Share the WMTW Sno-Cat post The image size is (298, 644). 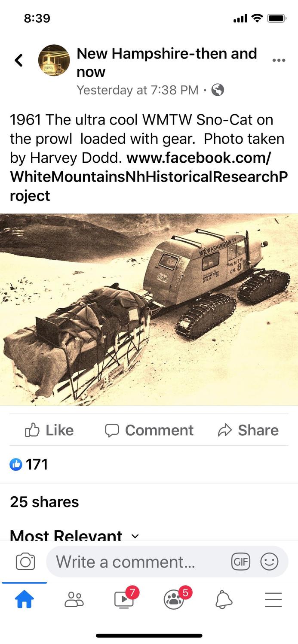pyautogui.click(x=249, y=430)
